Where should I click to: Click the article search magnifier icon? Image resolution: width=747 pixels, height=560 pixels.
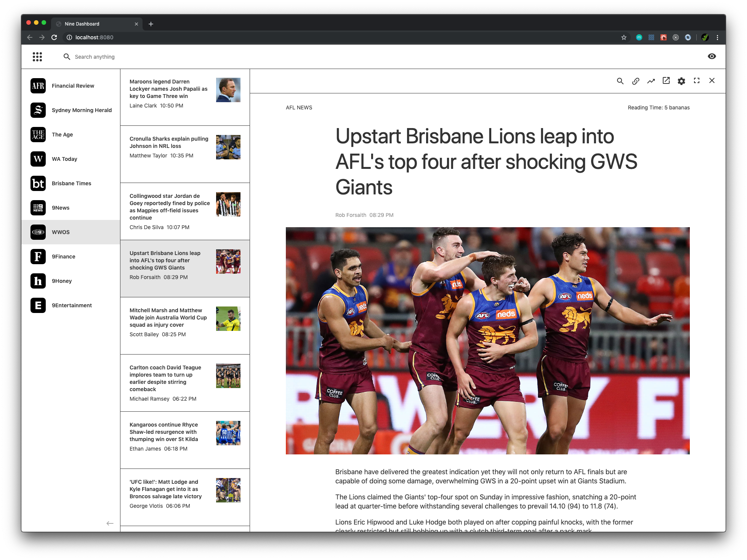(620, 81)
